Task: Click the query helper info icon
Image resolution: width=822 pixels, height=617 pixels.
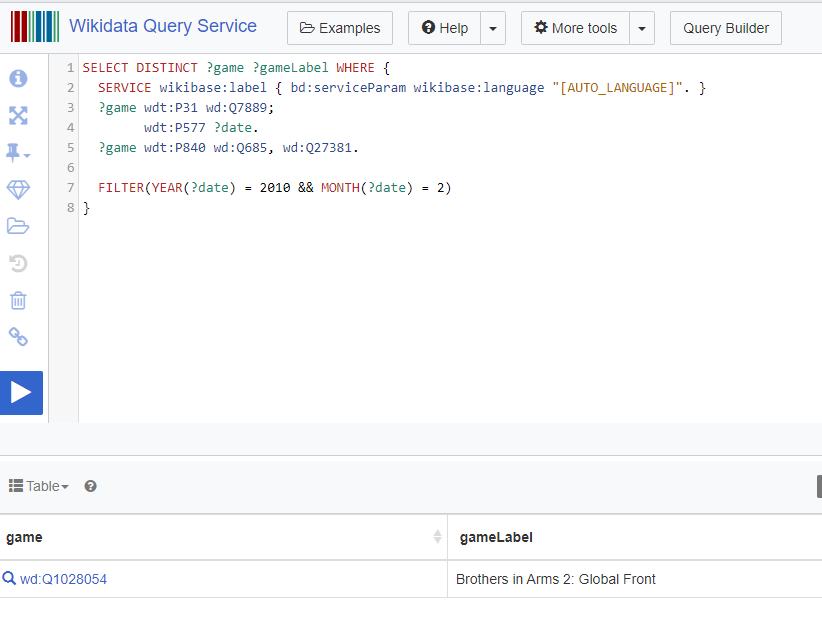Action: [18, 79]
